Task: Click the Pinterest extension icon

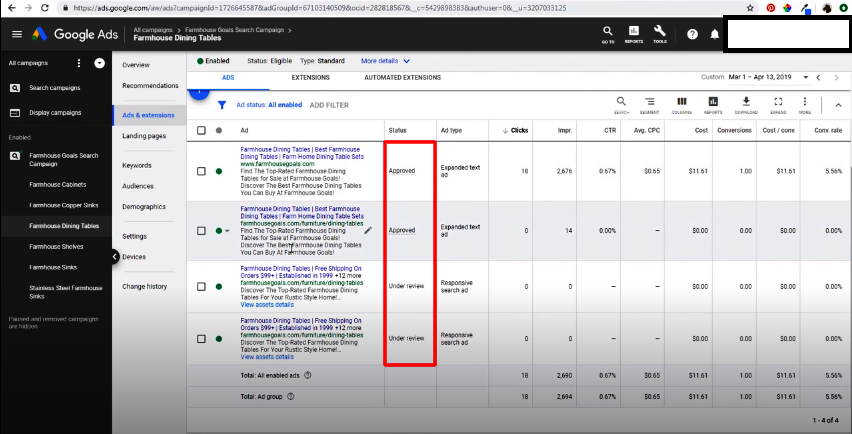Action: click(770, 8)
